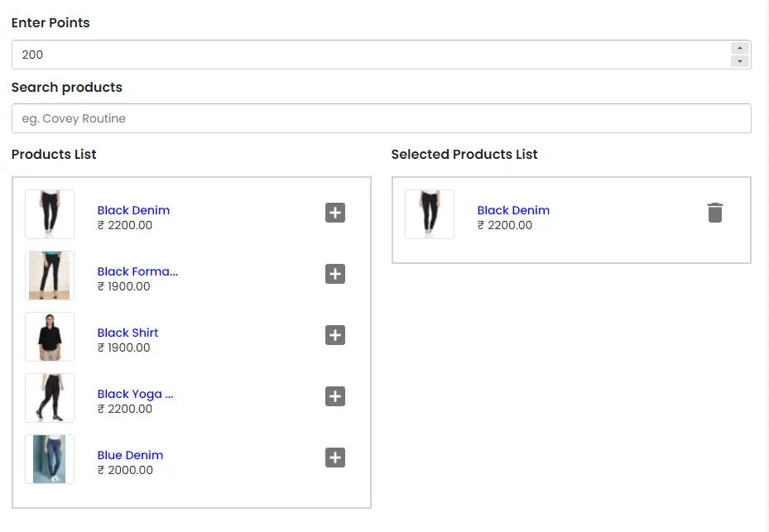Click Blue Denim product thumbnail
This screenshot has width=769, height=532.
pyautogui.click(x=50, y=459)
